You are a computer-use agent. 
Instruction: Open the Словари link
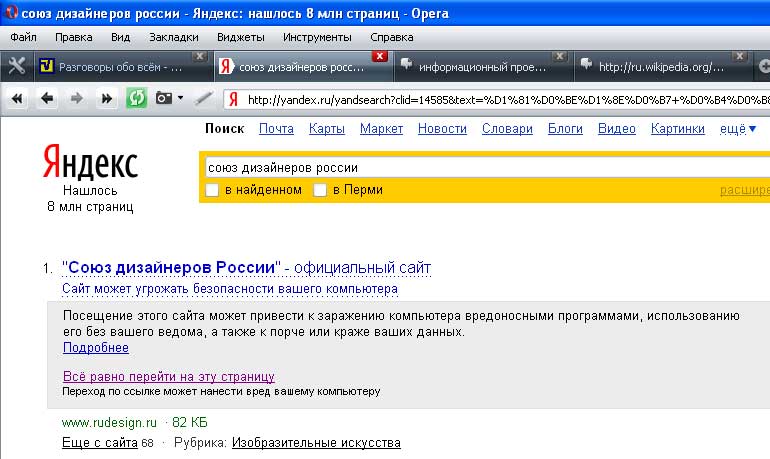pos(507,129)
